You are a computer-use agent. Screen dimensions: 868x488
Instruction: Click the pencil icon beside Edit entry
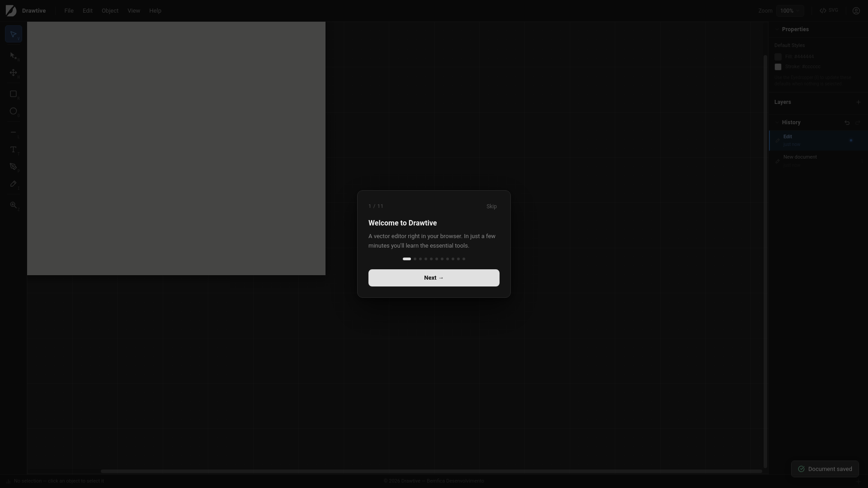pyautogui.click(x=778, y=141)
